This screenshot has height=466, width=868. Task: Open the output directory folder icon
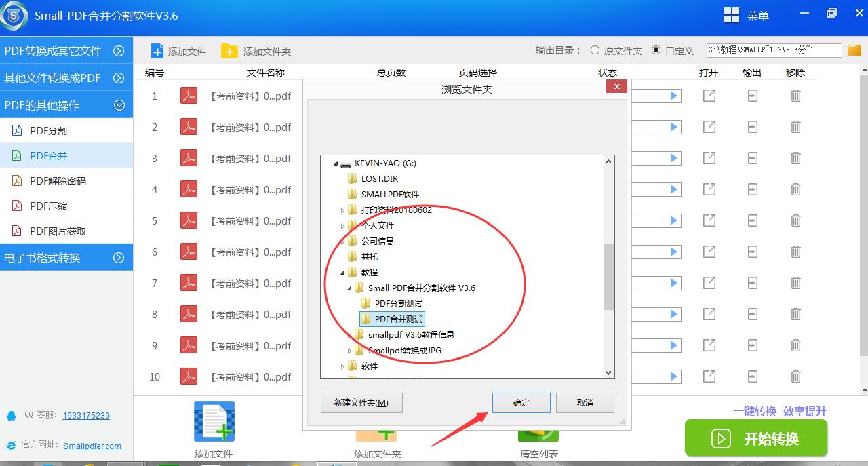coord(853,50)
